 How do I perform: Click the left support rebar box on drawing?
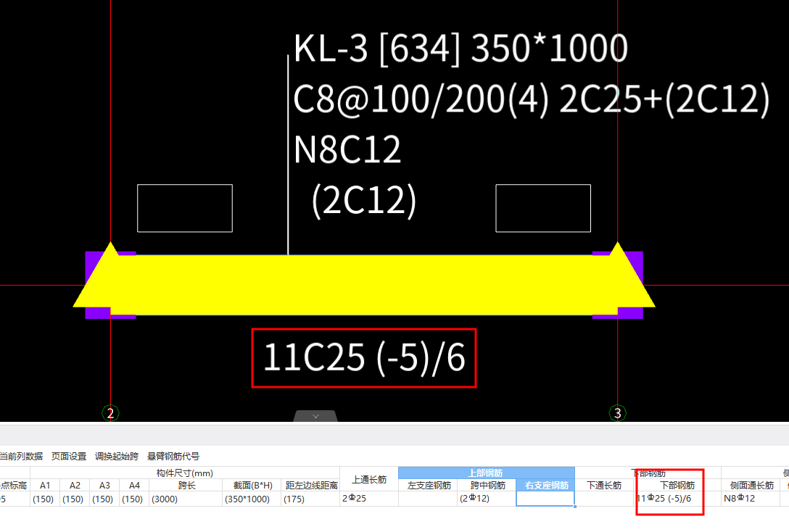click(185, 208)
